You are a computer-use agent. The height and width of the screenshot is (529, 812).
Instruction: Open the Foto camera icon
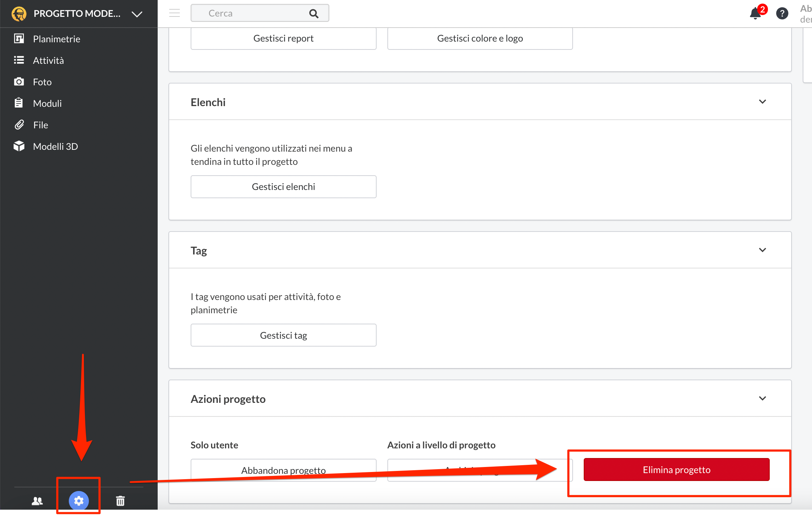[x=19, y=82]
